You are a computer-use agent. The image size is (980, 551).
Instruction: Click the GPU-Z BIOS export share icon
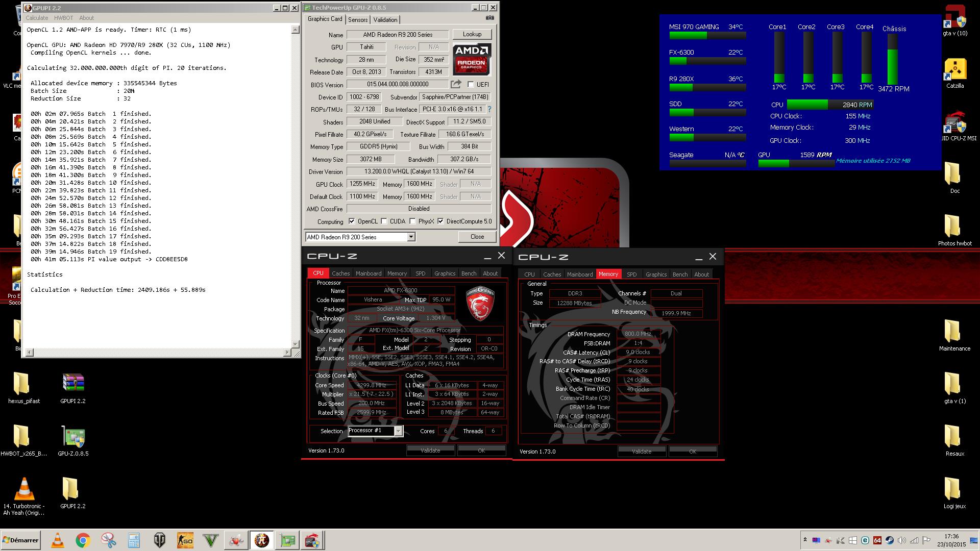(x=456, y=84)
